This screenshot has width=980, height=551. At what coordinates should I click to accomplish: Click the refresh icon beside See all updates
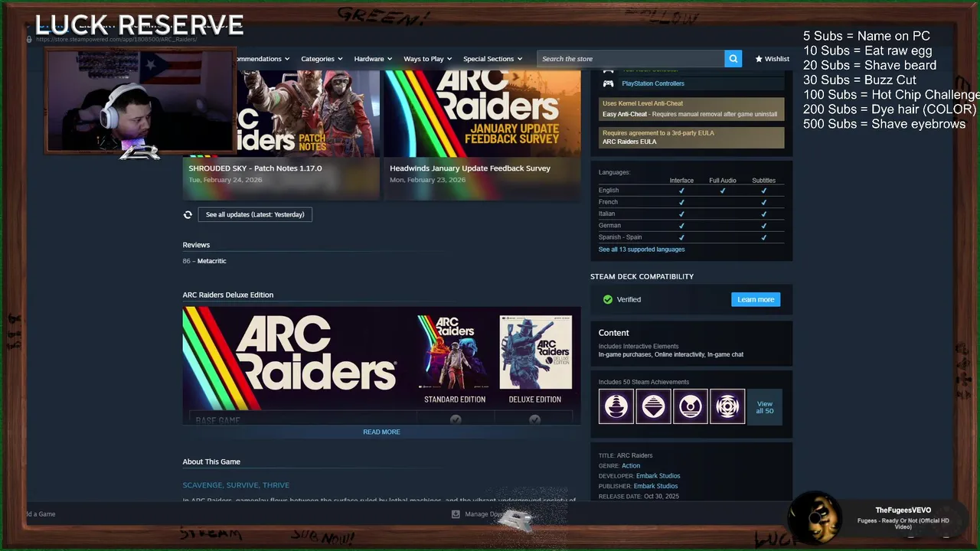pos(188,215)
